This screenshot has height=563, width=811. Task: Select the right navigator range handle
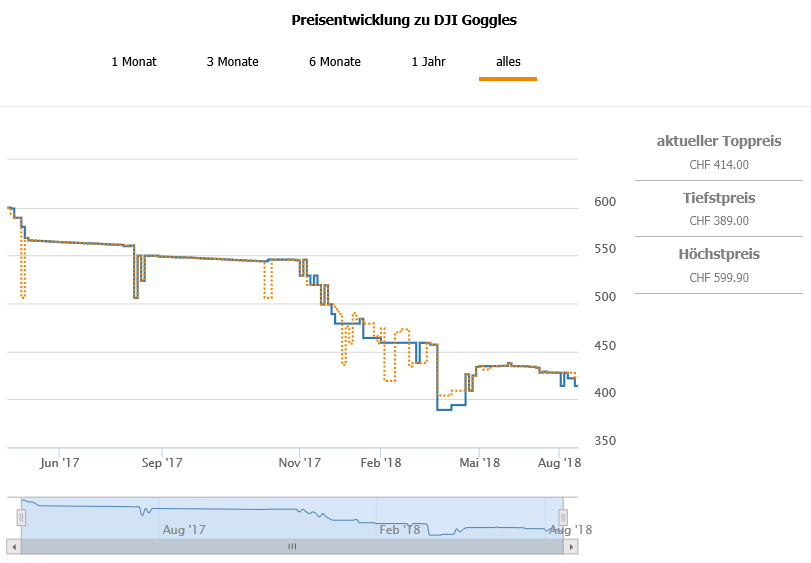click(x=563, y=517)
